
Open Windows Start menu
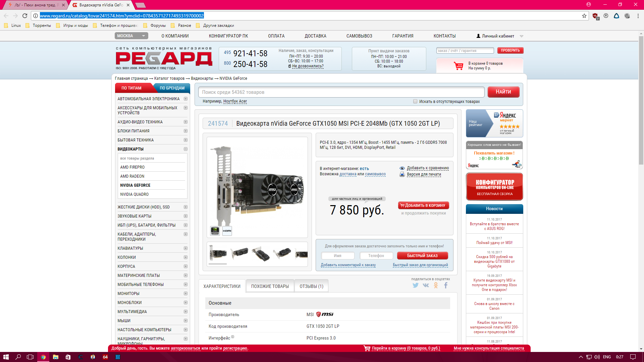pos(6,357)
